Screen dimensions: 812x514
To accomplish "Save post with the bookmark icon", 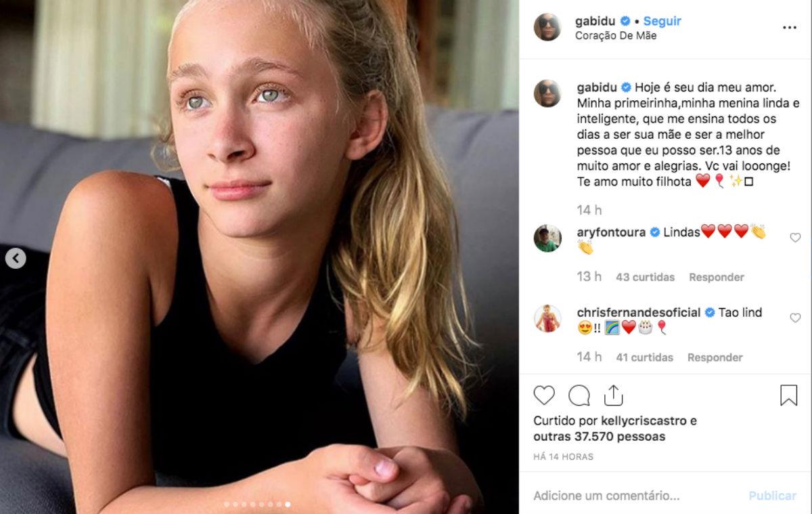I will [788, 395].
